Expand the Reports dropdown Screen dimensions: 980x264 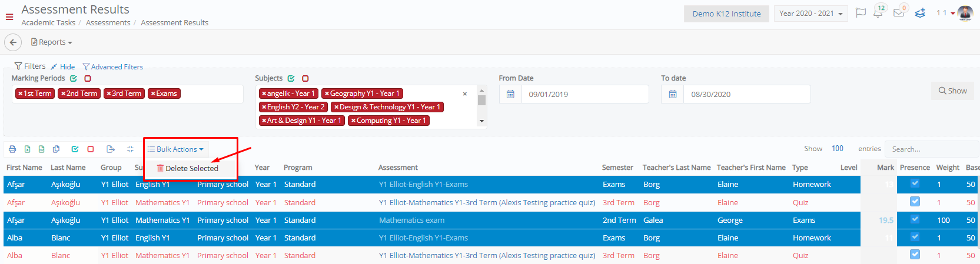[x=52, y=42]
